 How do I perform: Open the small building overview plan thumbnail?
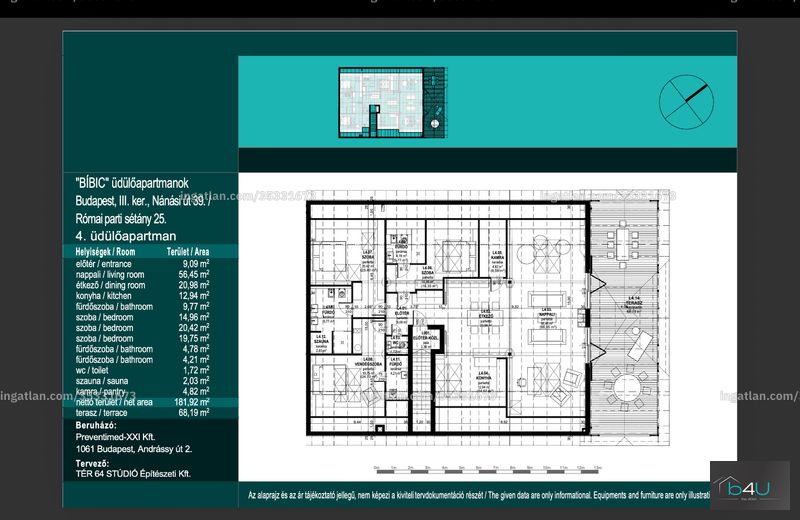(x=392, y=103)
